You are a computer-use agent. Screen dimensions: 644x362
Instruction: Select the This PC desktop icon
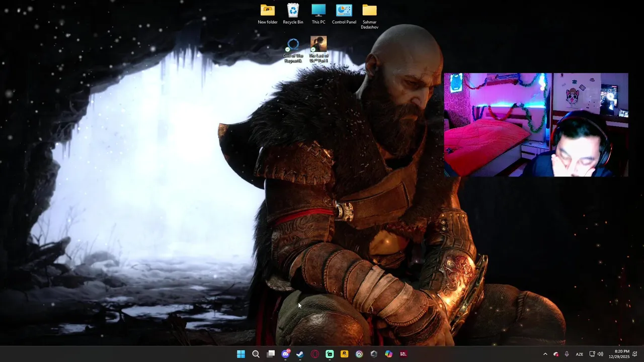click(x=318, y=14)
